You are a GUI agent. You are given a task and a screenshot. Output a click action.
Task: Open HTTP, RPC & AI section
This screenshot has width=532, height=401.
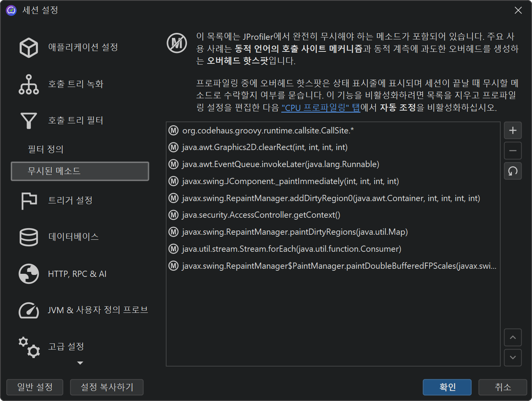[80, 274]
